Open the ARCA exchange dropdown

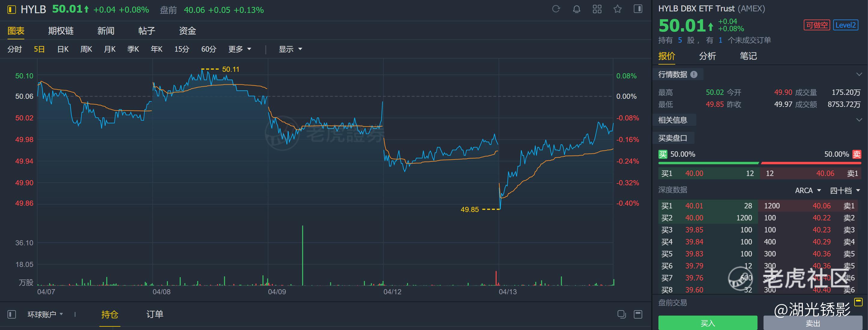click(808, 190)
